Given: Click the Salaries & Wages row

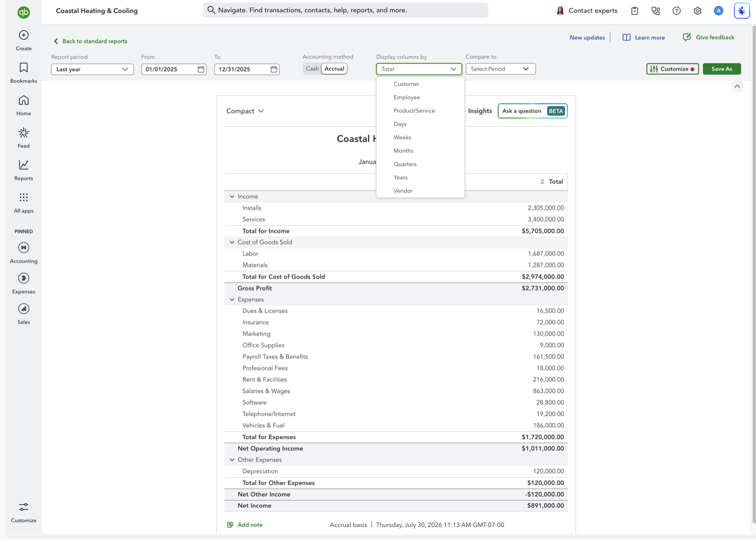Looking at the screenshot, I should (x=396, y=391).
